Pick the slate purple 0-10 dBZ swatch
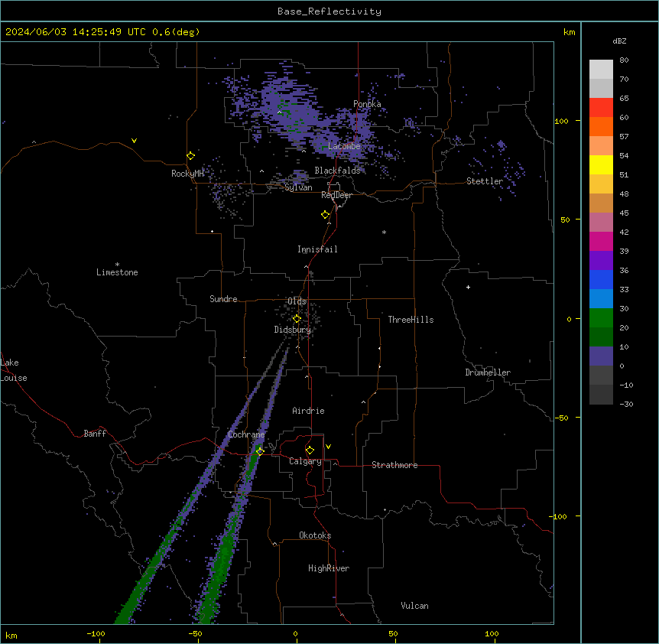Screen dimensions: 659x644 [601, 356]
